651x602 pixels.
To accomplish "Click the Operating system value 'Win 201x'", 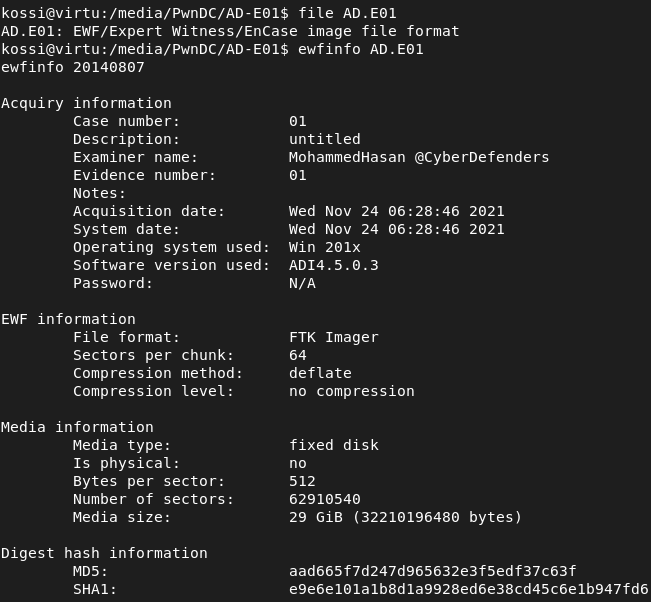I will click(x=324, y=247).
